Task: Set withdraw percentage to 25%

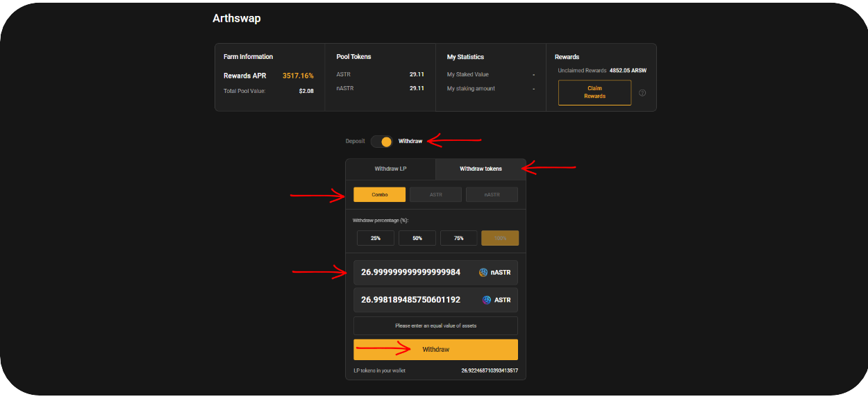Action: [x=376, y=238]
